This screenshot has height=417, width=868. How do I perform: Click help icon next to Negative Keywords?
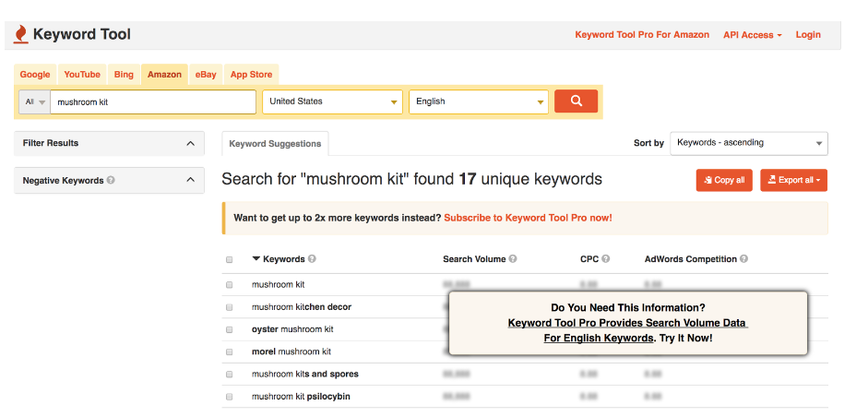[111, 181]
